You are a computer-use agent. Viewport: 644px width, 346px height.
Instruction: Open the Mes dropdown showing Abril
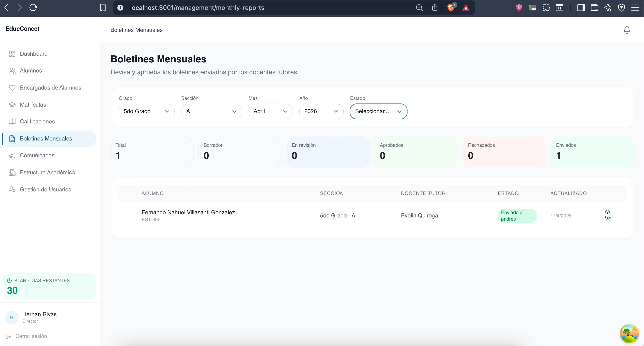coord(270,112)
